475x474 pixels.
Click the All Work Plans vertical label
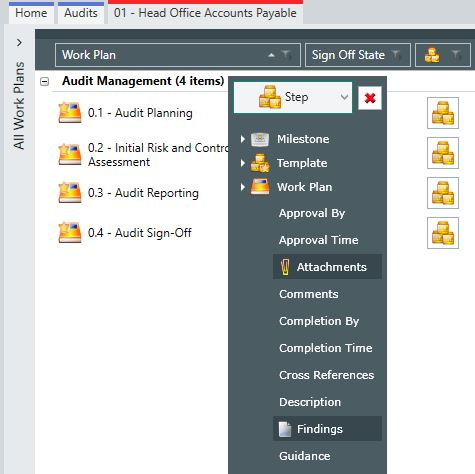(19, 105)
